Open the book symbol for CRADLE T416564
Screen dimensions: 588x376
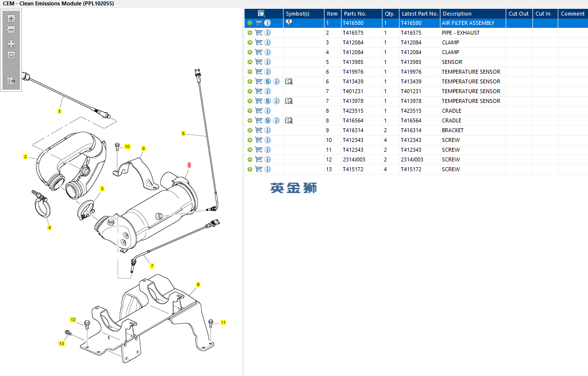pyautogui.click(x=288, y=120)
